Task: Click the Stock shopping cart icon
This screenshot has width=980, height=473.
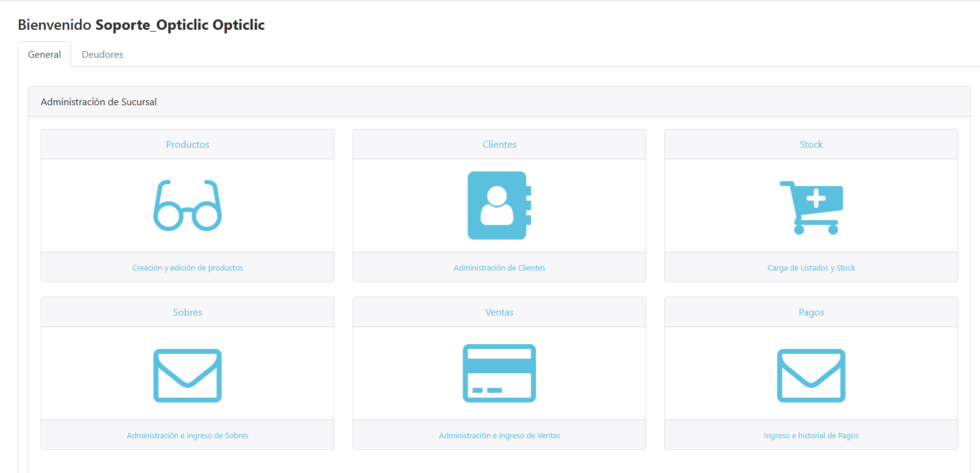Action: point(811,207)
